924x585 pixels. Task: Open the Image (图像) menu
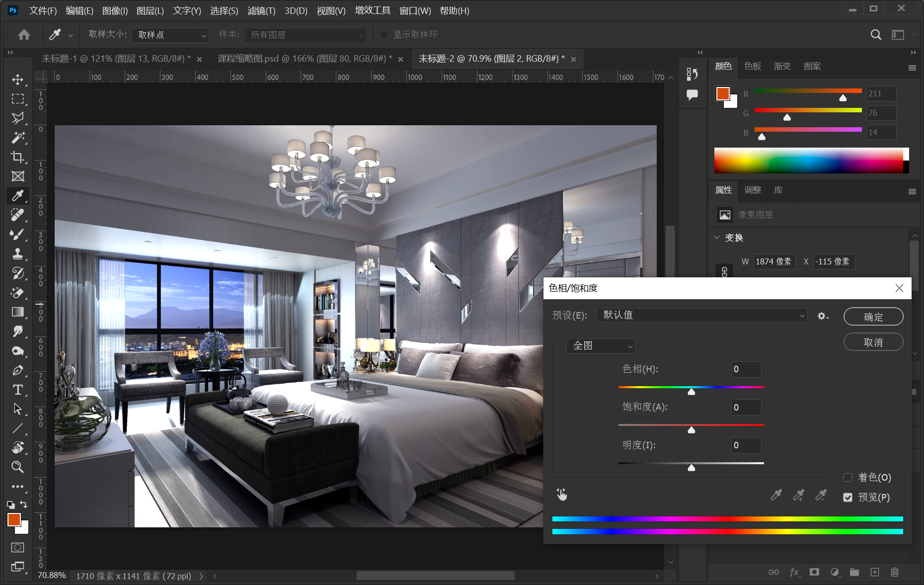(115, 11)
